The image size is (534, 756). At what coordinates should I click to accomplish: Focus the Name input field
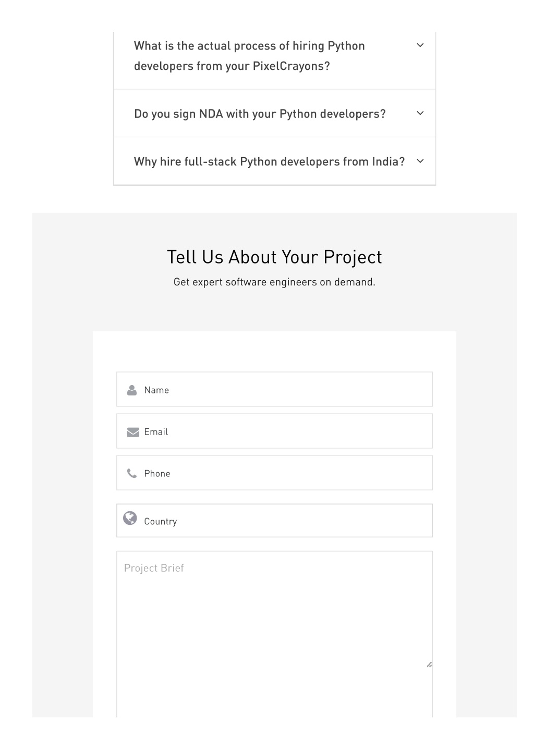click(274, 389)
